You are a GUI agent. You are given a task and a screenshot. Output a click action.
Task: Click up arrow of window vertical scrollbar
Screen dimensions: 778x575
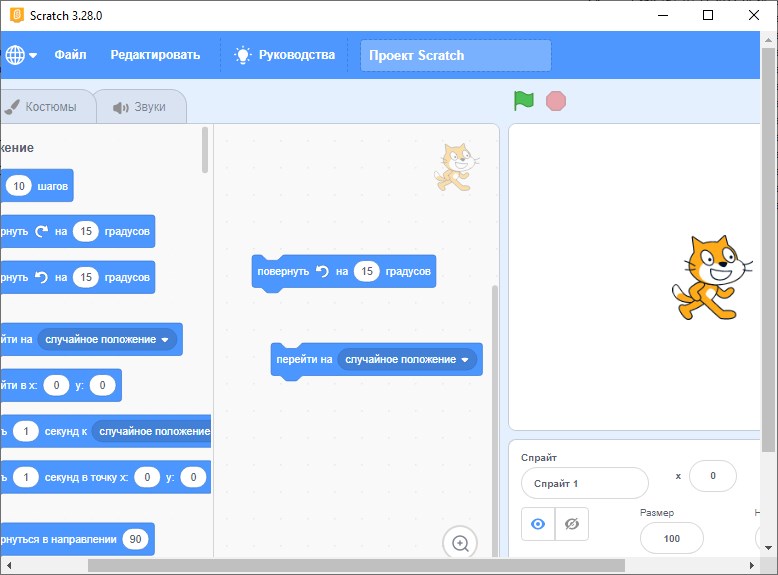click(768, 40)
